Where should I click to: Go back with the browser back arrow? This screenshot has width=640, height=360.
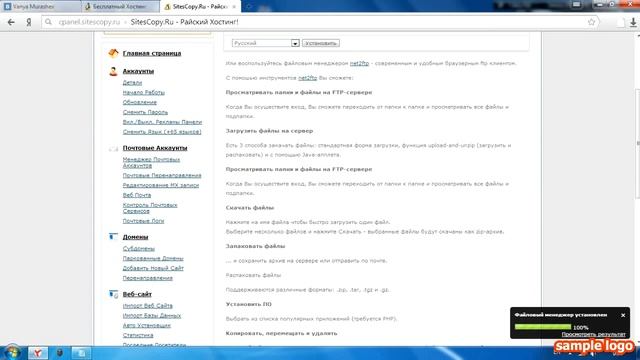[x=11, y=22]
